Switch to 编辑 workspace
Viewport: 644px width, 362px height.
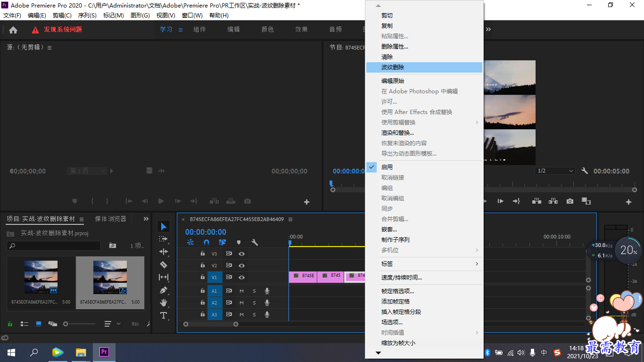(x=234, y=29)
